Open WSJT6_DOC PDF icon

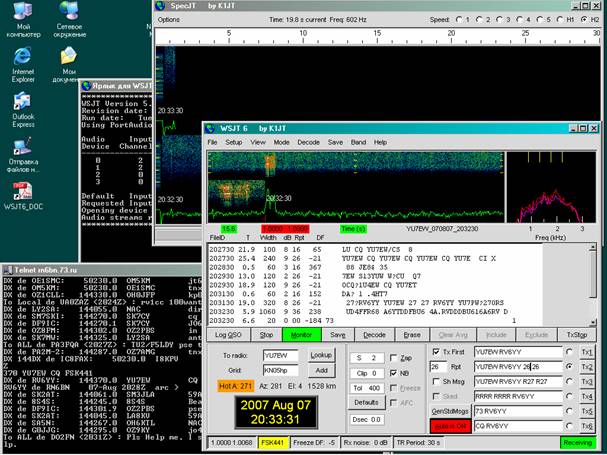pos(23,196)
